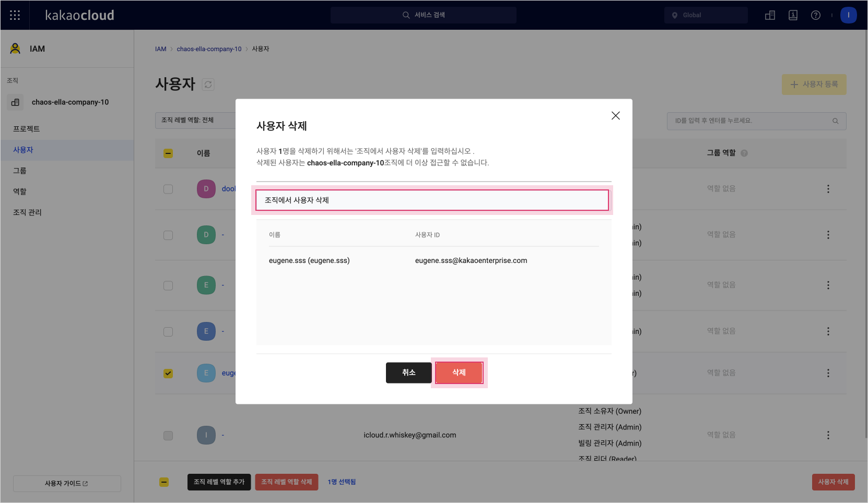This screenshot has height=503, width=868.
Task: Focus the confirmation text input field
Action: [x=432, y=200]
